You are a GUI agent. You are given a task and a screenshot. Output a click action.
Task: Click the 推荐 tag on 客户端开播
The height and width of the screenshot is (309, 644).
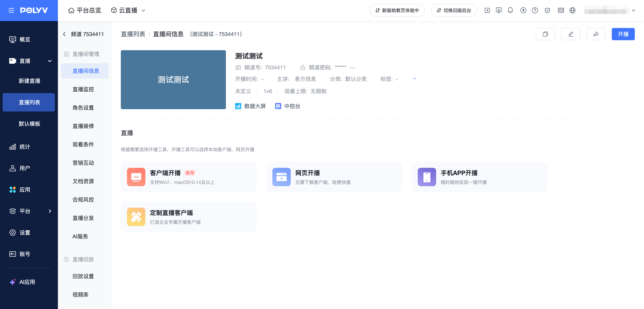click(x=190, y=173)
